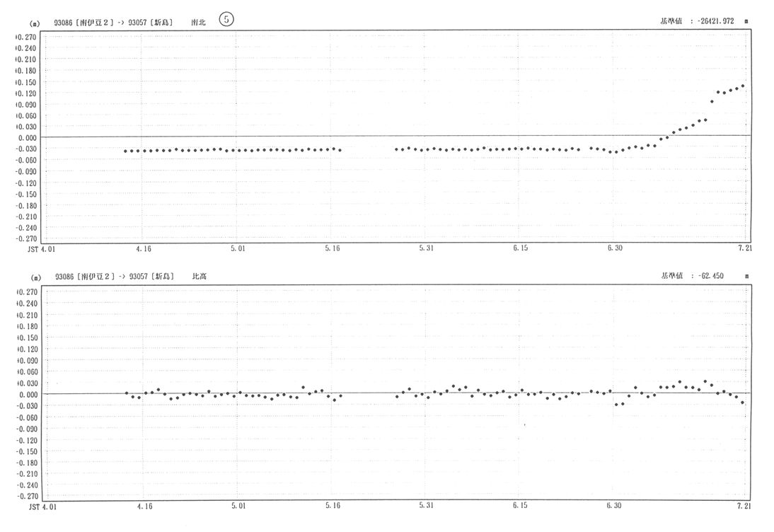The height and width of the screenshot is (532, 774).
Task: Click the -0.150 y-axis label on the top chart
Action: point(27,194)
